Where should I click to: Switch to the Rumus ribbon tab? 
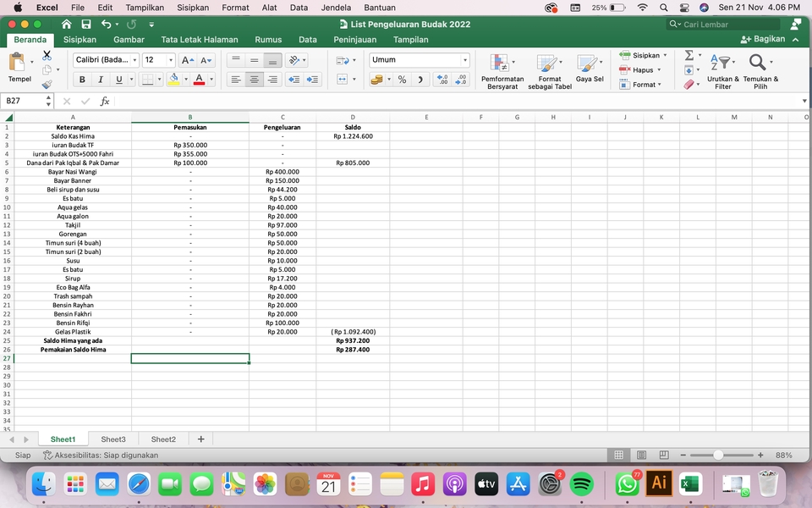[x=267, y=39]
